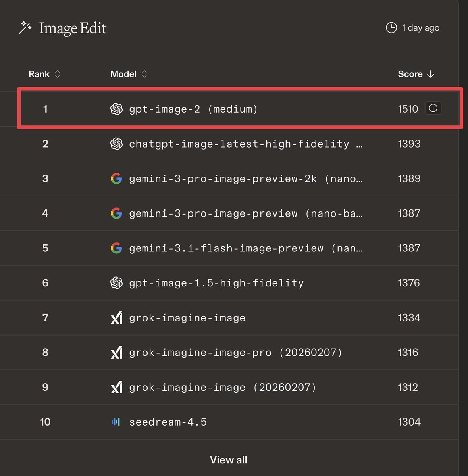This screenshot has width=468, height=476.
Task: Click Google logo beside gemini-3-pro-image-preview-2k
Action: coord(116,178)
